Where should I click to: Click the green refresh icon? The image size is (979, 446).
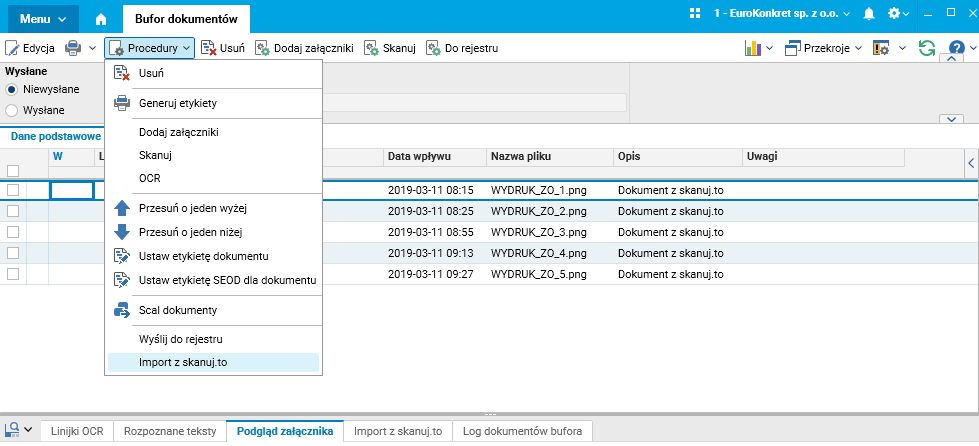pyautogui.click(x=927, y=48)
